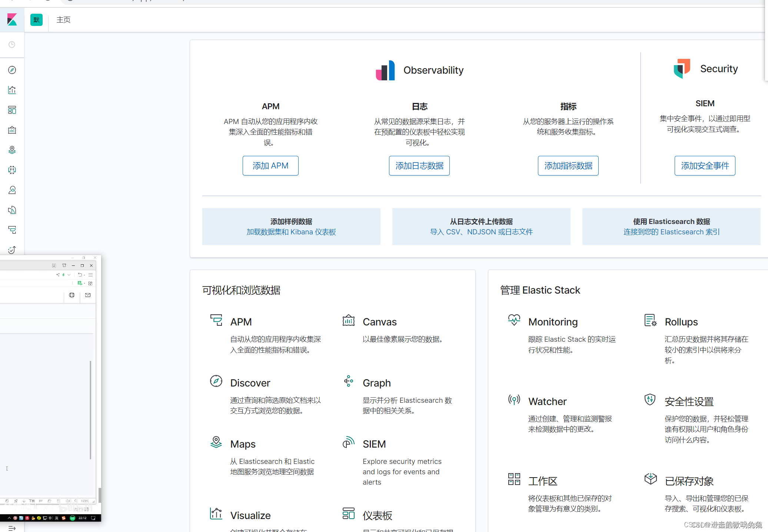Click the SIEM heading under Security
The height and width of the screenshot is (532, 768).
[705, 103]
